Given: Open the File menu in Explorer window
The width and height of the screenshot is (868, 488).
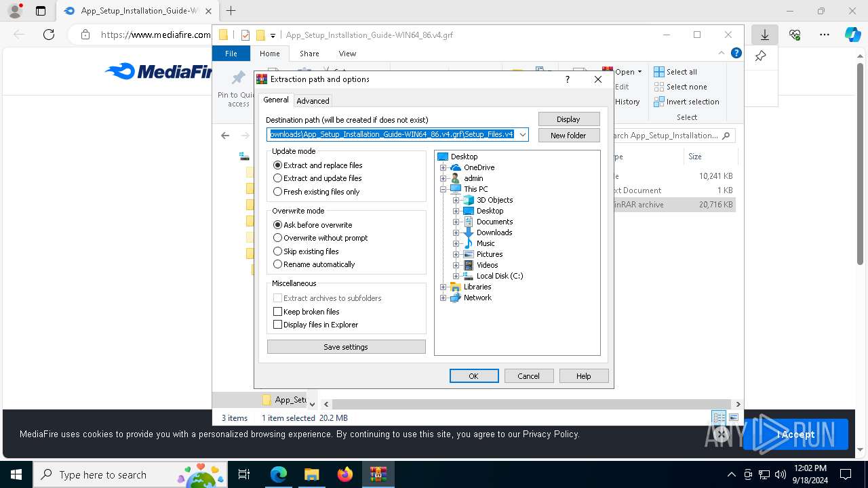Looking at the screenshot, I should click(231, 54).
